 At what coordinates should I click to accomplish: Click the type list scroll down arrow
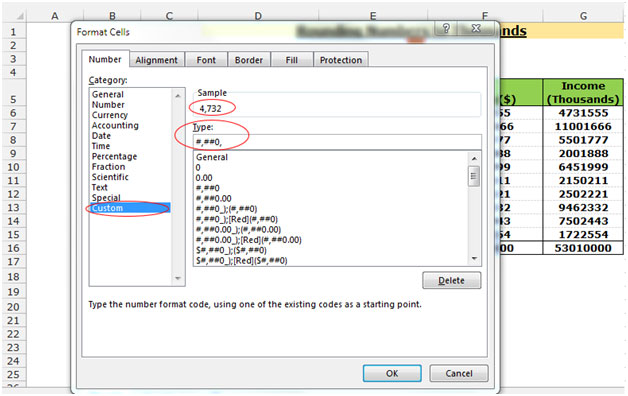[x=474, y=259]
